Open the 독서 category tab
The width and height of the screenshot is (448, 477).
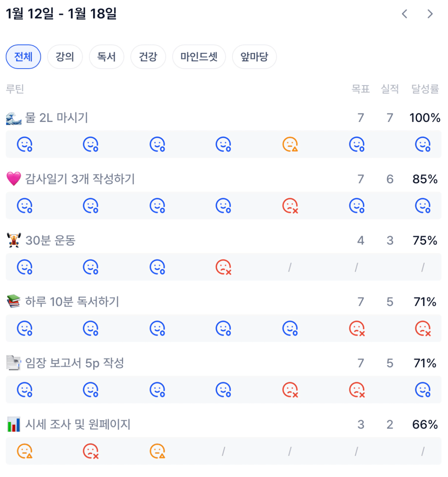pyautogui.click(x=107, y=57)
